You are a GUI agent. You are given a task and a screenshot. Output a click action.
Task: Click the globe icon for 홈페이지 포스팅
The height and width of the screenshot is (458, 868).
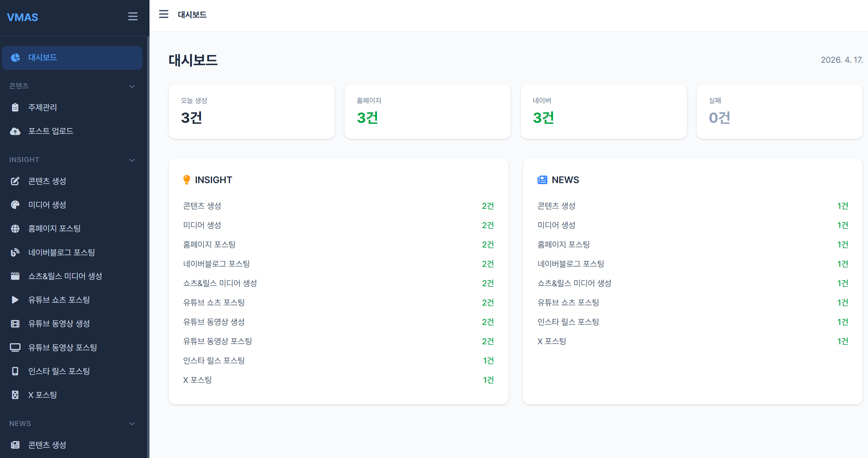coord(15,228)
